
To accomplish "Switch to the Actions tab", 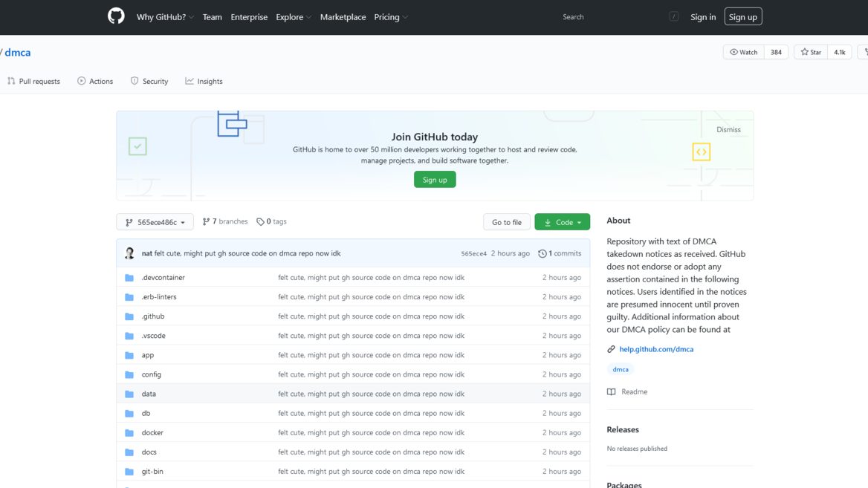I will click(x=95, y=82).
